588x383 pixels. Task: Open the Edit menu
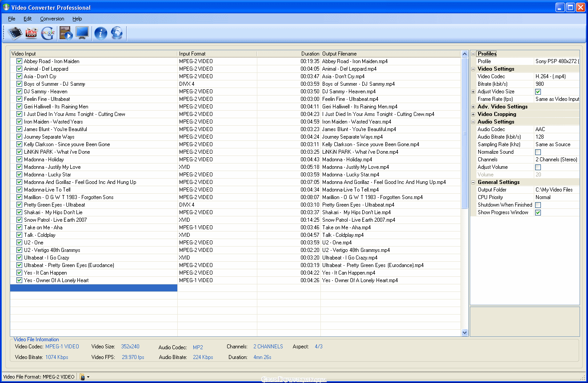coord(28,19)
